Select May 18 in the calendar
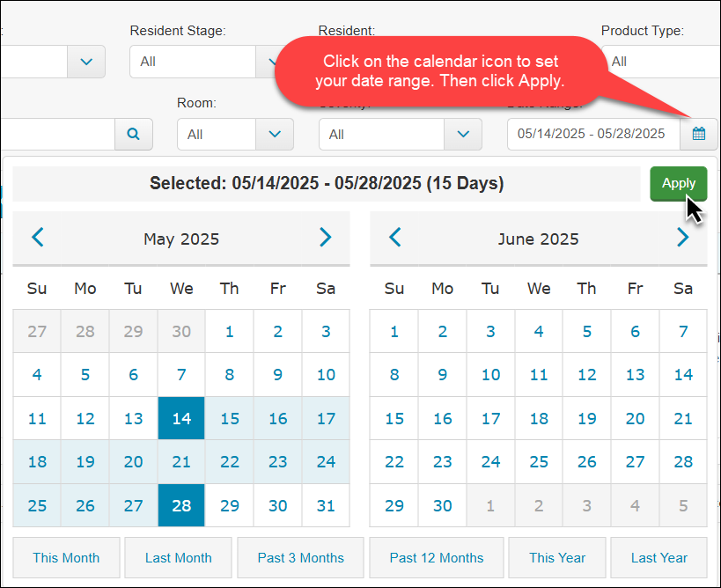 (x=37, y=461)
